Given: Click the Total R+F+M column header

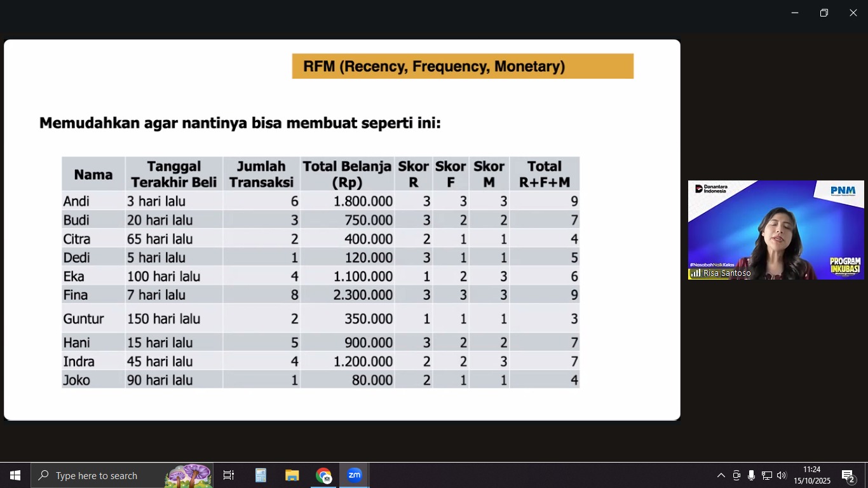Looking at the screenshot, I should click(x=544, y=174).
